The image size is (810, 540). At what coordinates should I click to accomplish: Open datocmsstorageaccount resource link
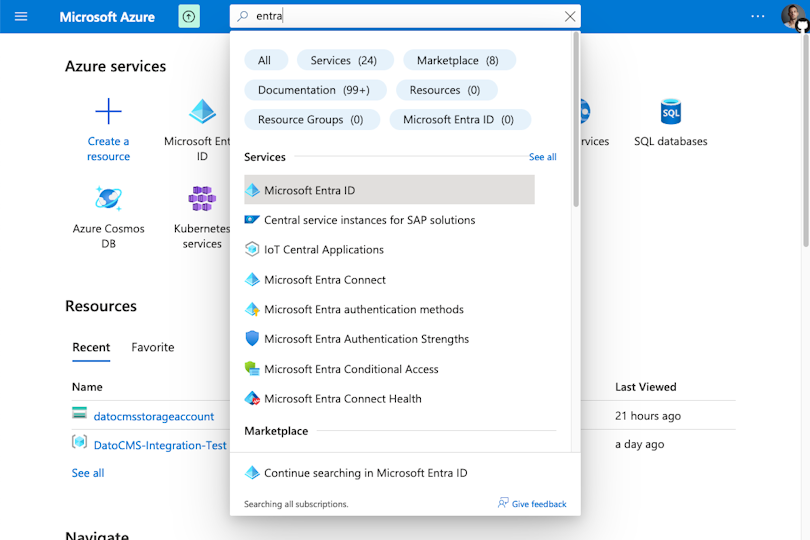153,416
